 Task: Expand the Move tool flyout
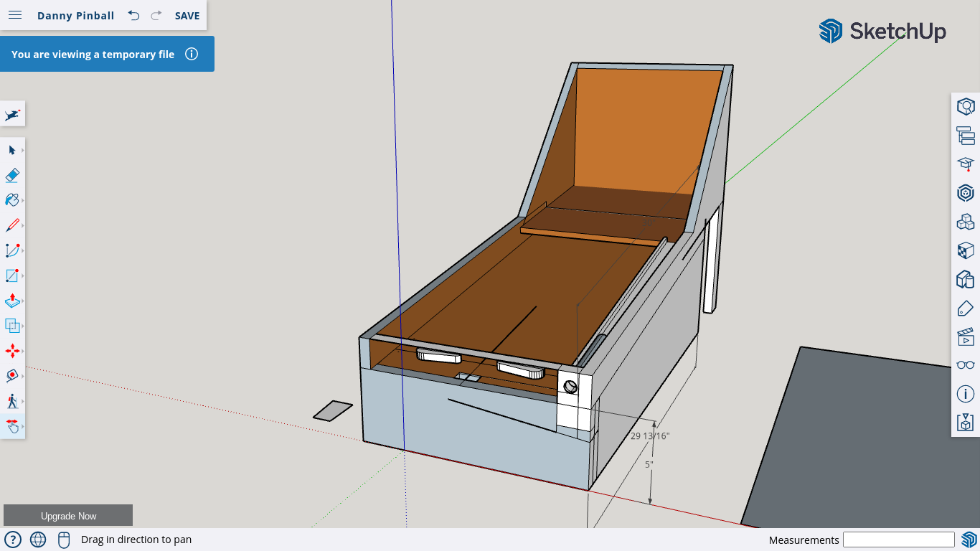[x=22, y=351]
